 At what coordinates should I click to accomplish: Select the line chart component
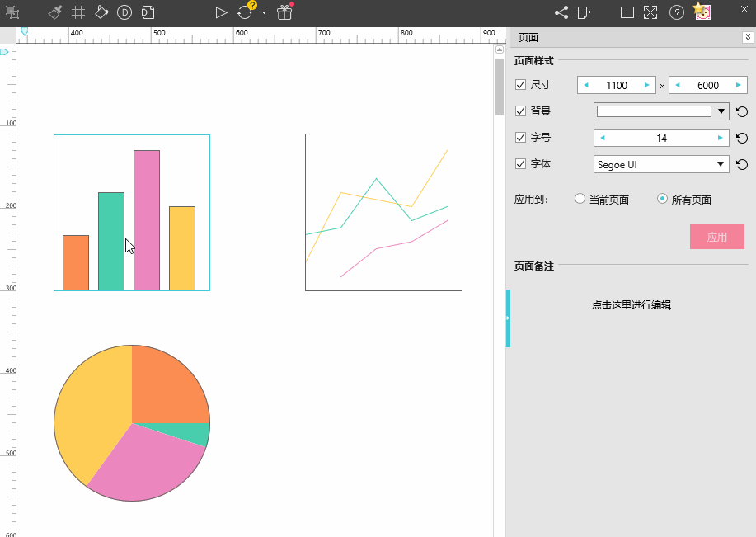tap(383, 213)
